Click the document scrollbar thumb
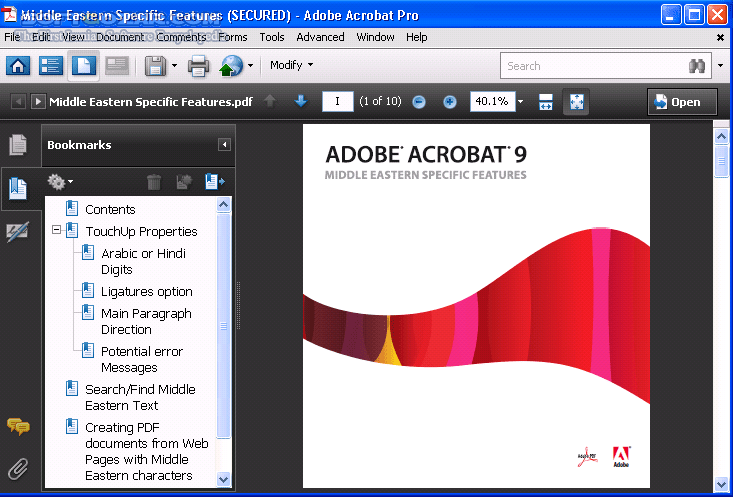This screenshot has height=497, width=733. pyautogui.click(x=721, y=161)
